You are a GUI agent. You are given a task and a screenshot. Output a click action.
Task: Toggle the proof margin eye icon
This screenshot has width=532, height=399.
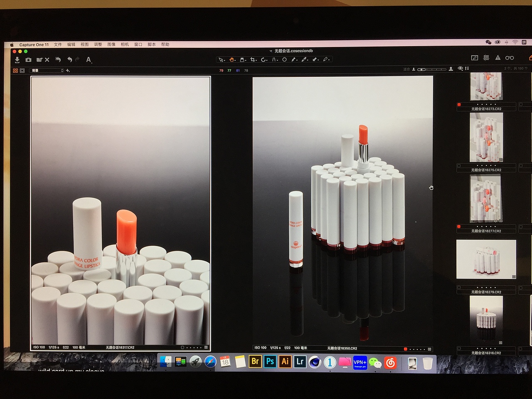pyautogui.click(x=460, y=69)
